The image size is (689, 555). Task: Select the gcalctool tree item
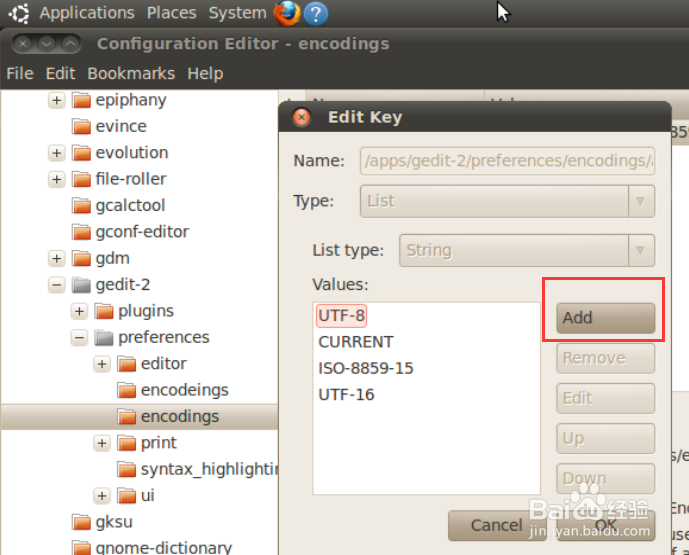[x=130, y=206]
